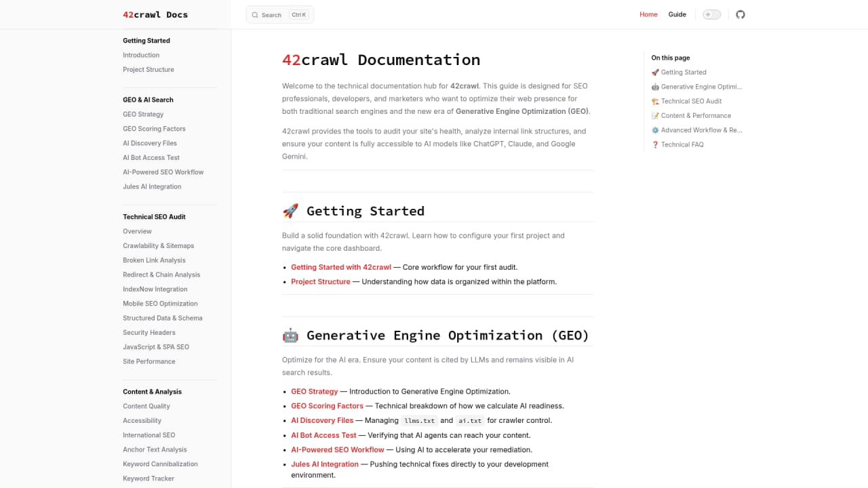The height and width of the screenshot is (488, 868).
Task: Click the 42crawl Docs logo
Action: pos(155,14)
